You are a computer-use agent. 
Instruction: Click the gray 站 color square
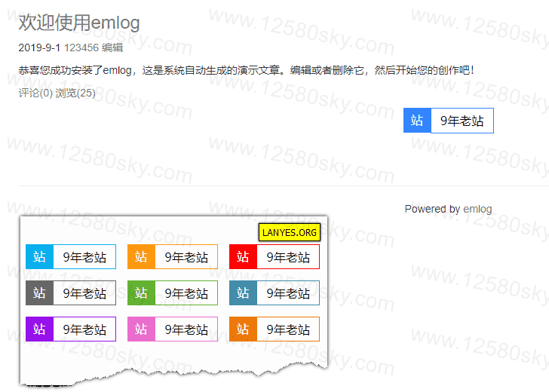click(x=39, y=293)
